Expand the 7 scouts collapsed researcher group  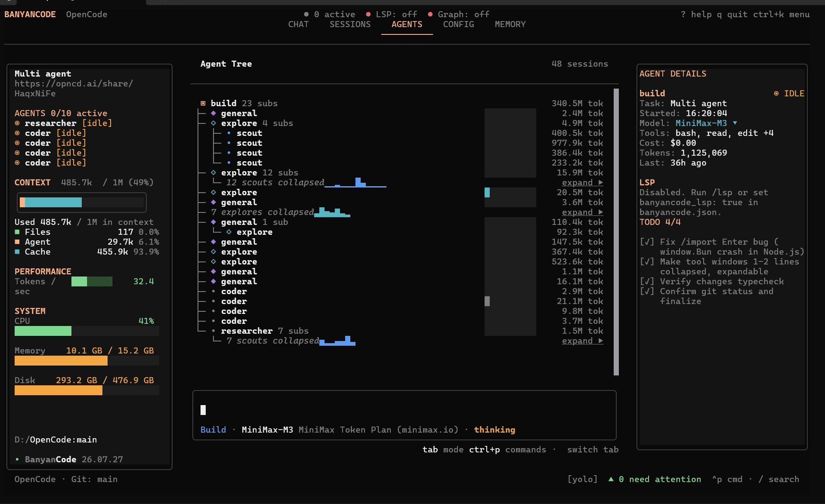tap(582, 341)
